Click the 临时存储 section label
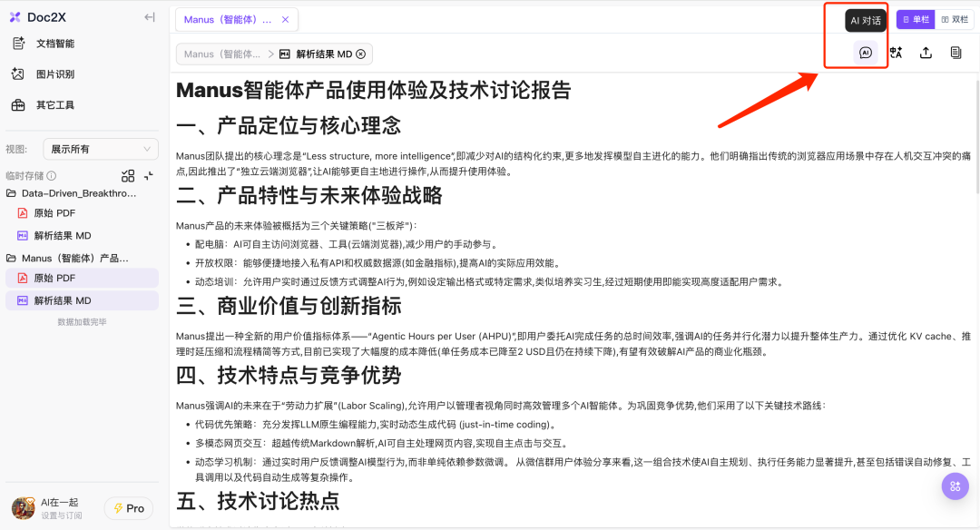Viewport: 980px width, 530px height. [x=25, y=176]
